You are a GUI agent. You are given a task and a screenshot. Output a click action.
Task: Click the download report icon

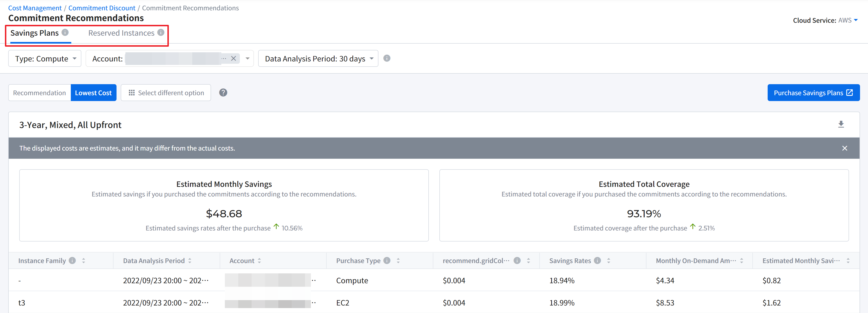[841, 124]
